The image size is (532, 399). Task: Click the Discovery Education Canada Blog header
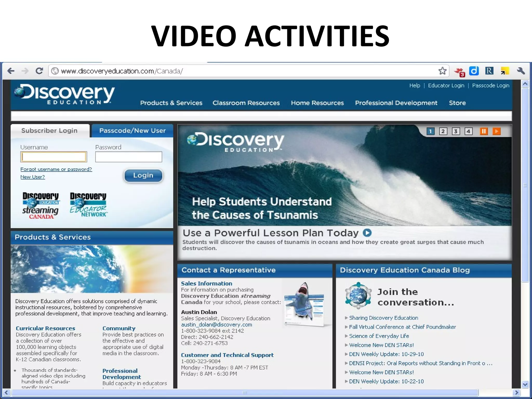point(424,270)
